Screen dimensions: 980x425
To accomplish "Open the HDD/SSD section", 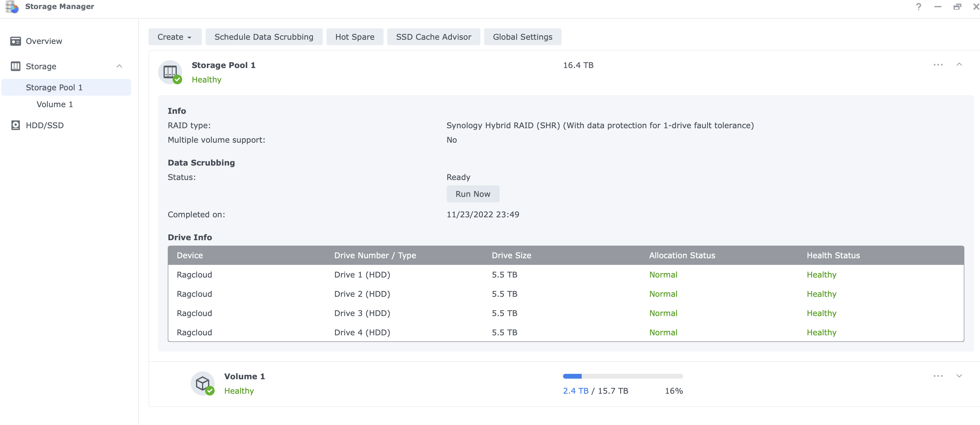I will pyautogui.click(x=44, y=125).
